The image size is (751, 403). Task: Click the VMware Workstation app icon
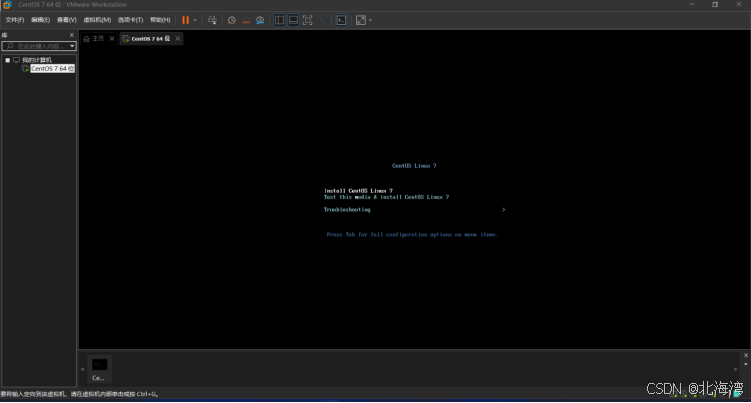pyautogui.click(x=7, y=5)
